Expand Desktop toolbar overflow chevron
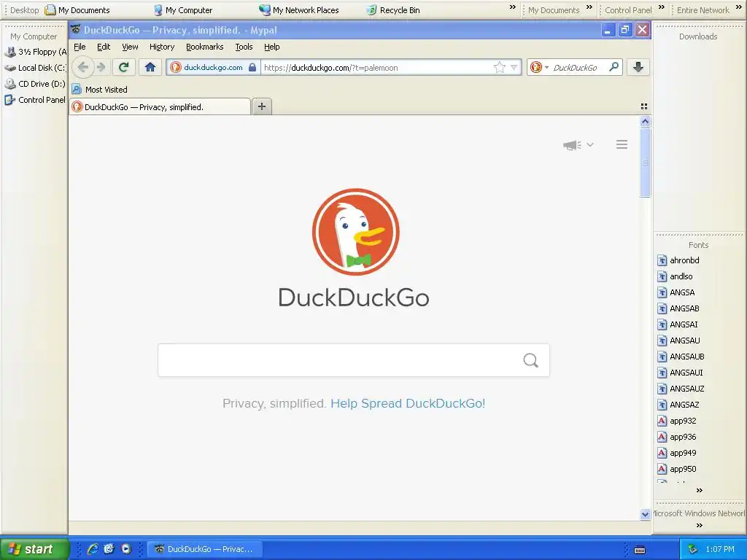The width and height of the screenshot is (747, 560). [x=513, y=7]
